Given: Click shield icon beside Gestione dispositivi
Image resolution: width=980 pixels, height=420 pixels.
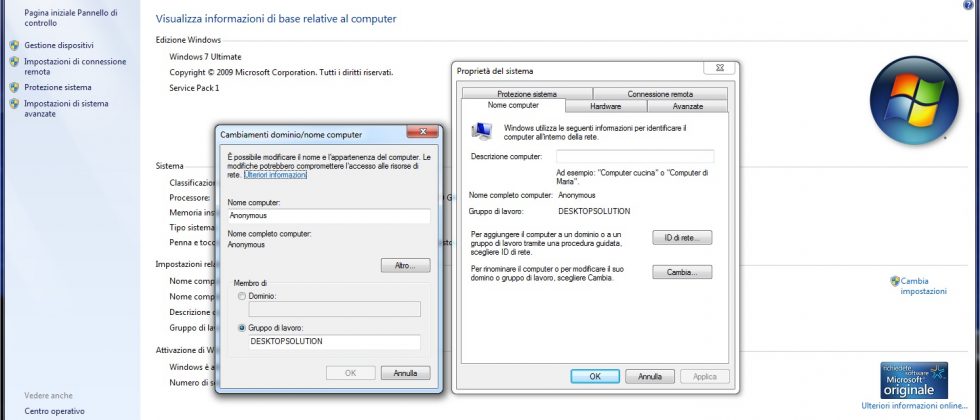Looking at the screenshot, I should pos(14,46).
